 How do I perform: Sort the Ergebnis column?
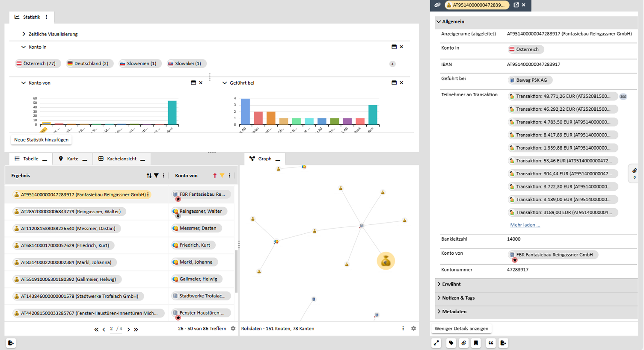pyautogui.click(x=149, y=176)
